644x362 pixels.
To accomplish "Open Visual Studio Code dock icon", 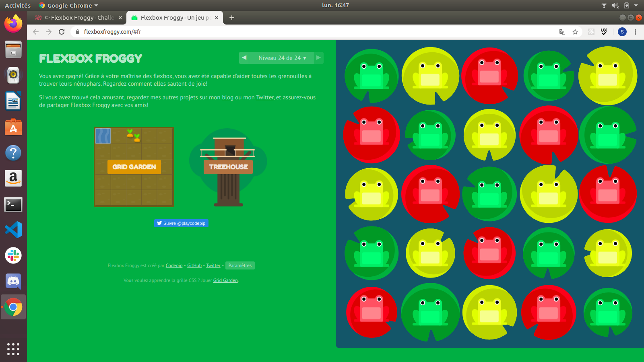I will tap(13, 230).
